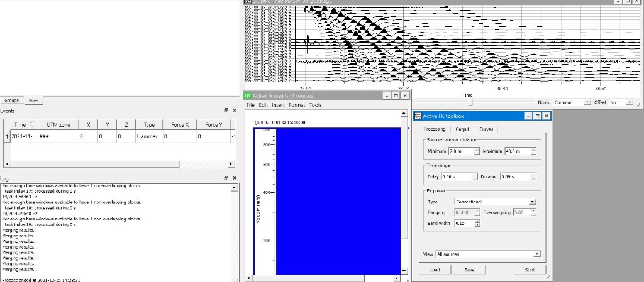
Task: Minimize the Active FK toolbox window
Action: pyautogui.click(x=526, y=116)
